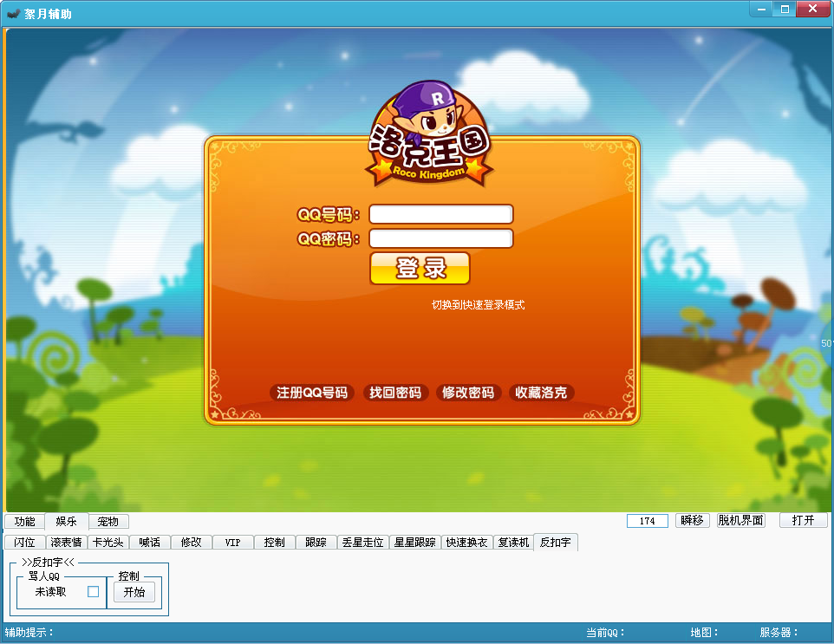Image resolution: width=834 pixels, height=644 pixels.
Task: Open the 反扣字 sub-tab
Action: tap(556, 542)
